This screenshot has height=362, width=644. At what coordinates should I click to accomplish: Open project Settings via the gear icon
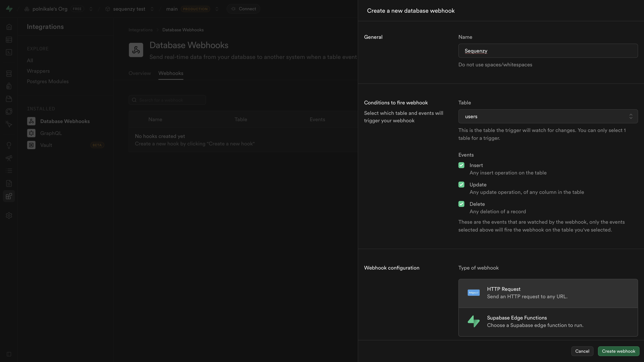(x=9, y=215)
